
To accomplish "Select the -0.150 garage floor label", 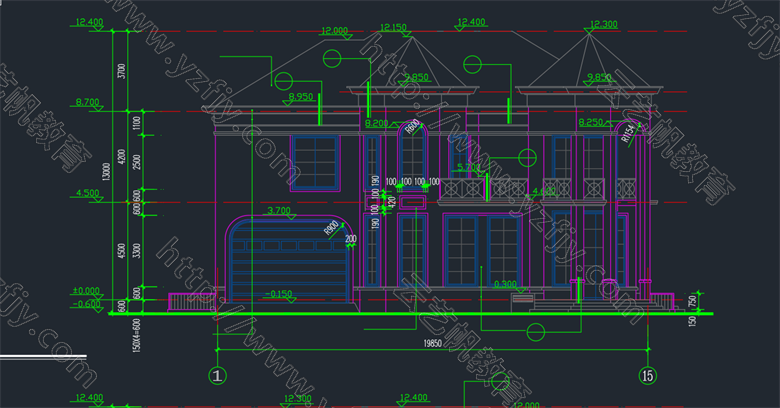I will (279, 294).
